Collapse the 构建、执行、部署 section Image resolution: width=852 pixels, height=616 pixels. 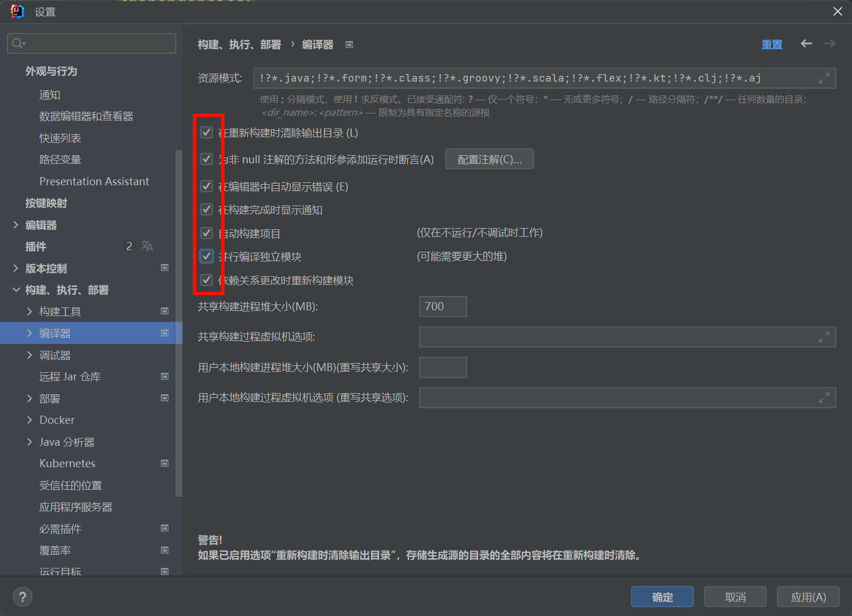(x=16, y=290)
